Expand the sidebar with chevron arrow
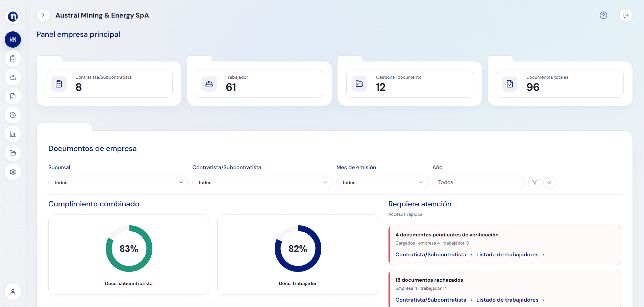 [x=43, y=15]
